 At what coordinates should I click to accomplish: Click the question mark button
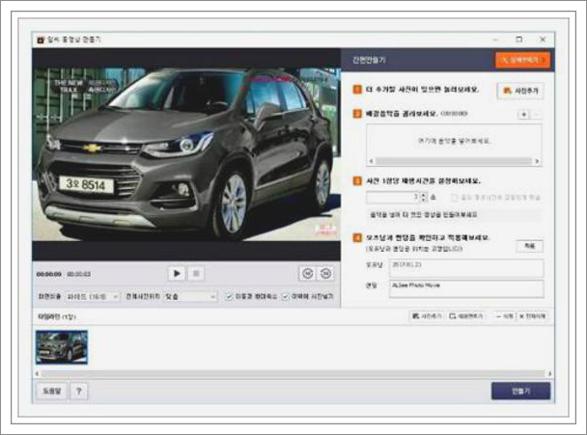[x=79, y=391]
